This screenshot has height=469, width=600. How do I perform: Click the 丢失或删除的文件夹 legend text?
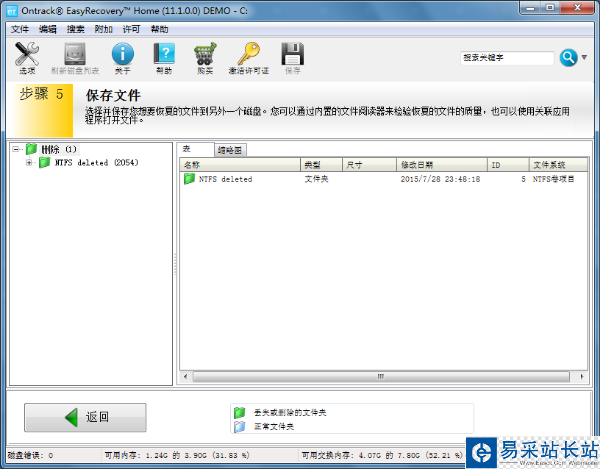pyautogui.click(x=290, y=412)
